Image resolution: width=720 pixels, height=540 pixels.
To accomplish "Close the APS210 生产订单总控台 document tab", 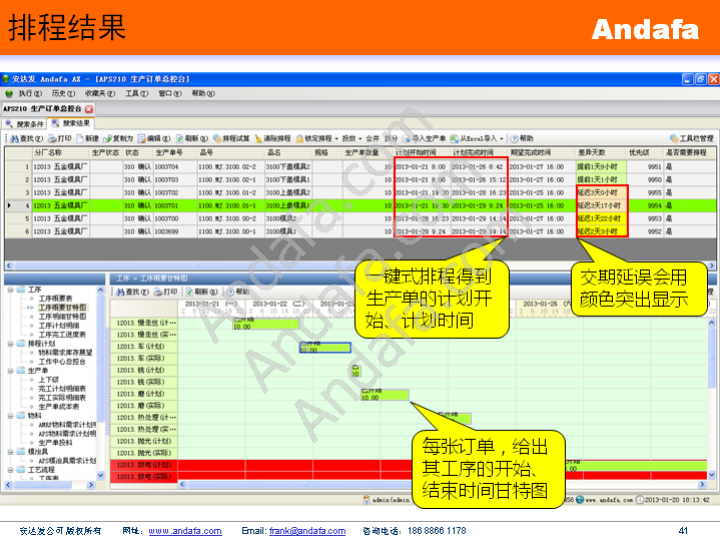I will pyautogui.click(x=89, y=109).
